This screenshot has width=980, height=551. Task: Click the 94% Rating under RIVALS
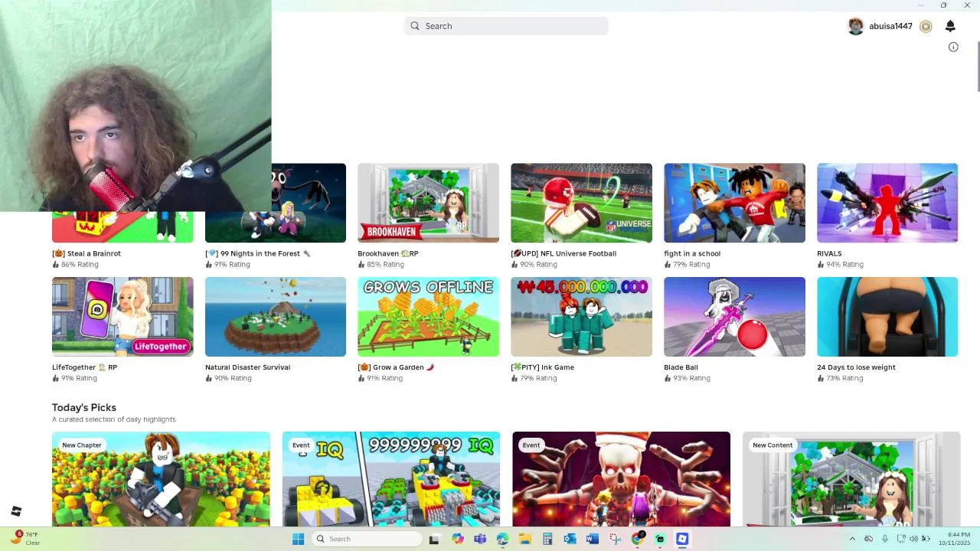click(x=841, y=265)
